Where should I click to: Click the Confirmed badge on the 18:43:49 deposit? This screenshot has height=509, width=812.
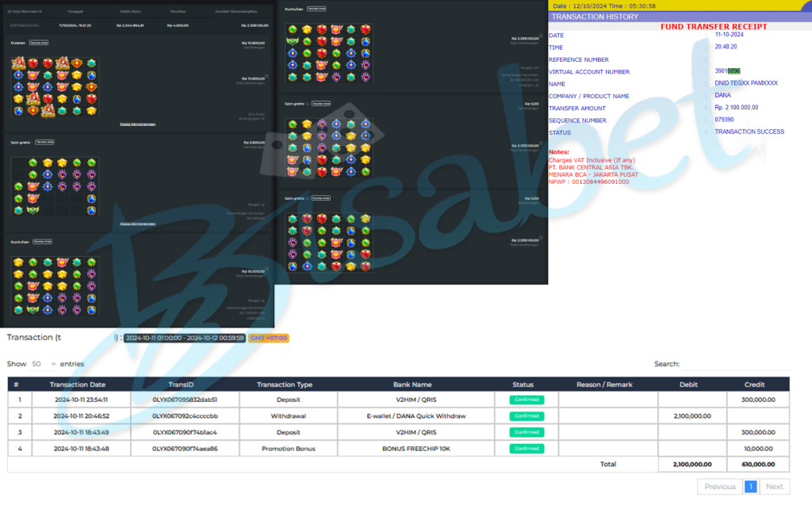tap(527, 432)
